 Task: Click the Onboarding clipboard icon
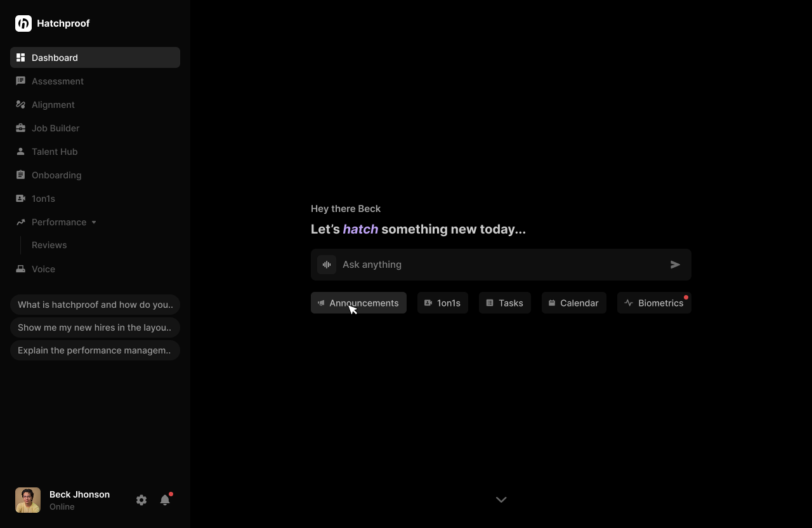[20, 175]
